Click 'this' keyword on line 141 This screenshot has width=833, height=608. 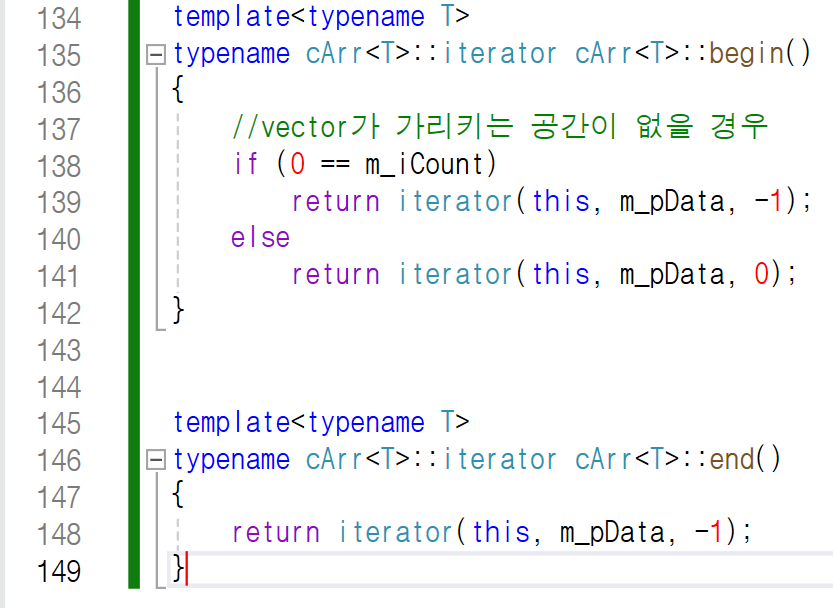561,274
